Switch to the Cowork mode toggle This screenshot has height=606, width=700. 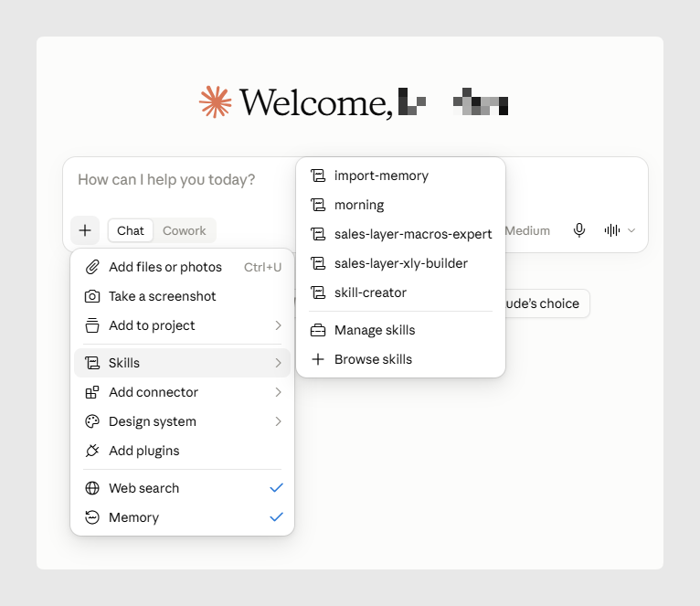point(184,230)
